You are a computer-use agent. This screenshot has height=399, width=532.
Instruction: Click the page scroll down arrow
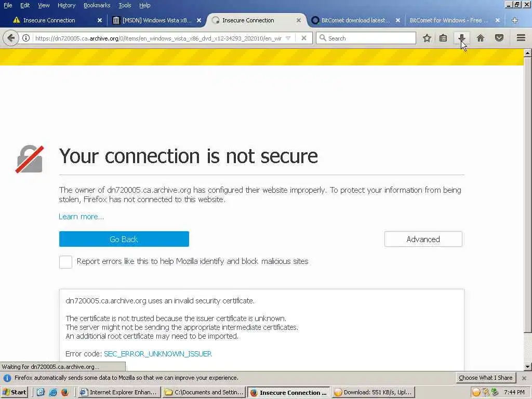tap(528, 366)
